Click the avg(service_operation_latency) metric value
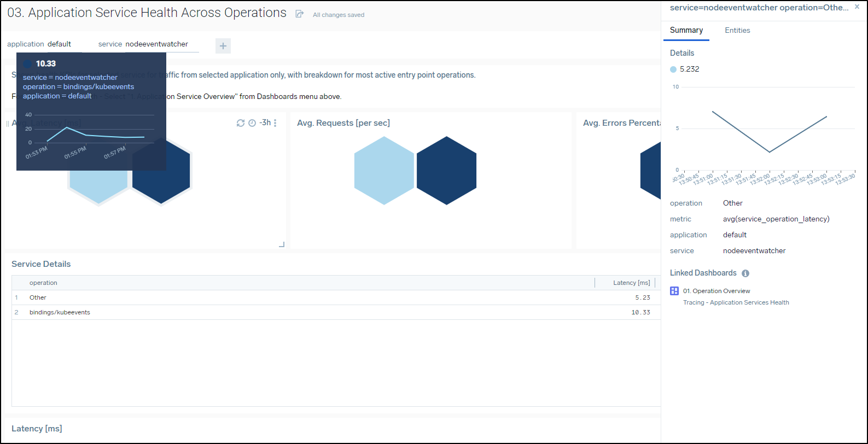The image size is (868, 444). (776, 219)
